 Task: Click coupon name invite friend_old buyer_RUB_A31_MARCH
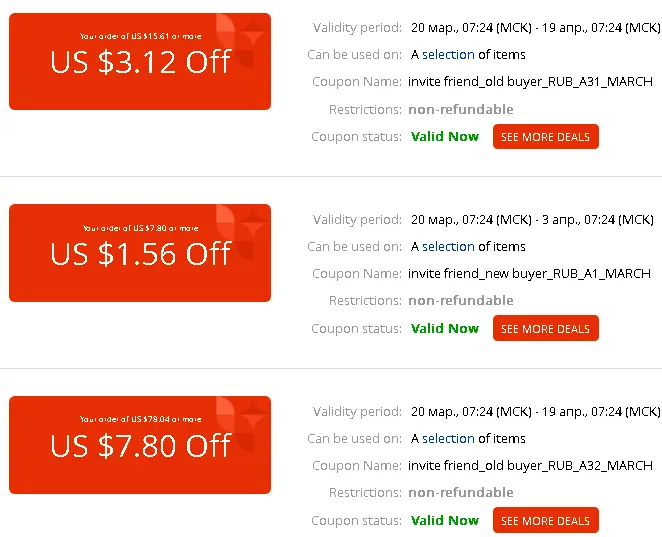click(x=530, y=81)
